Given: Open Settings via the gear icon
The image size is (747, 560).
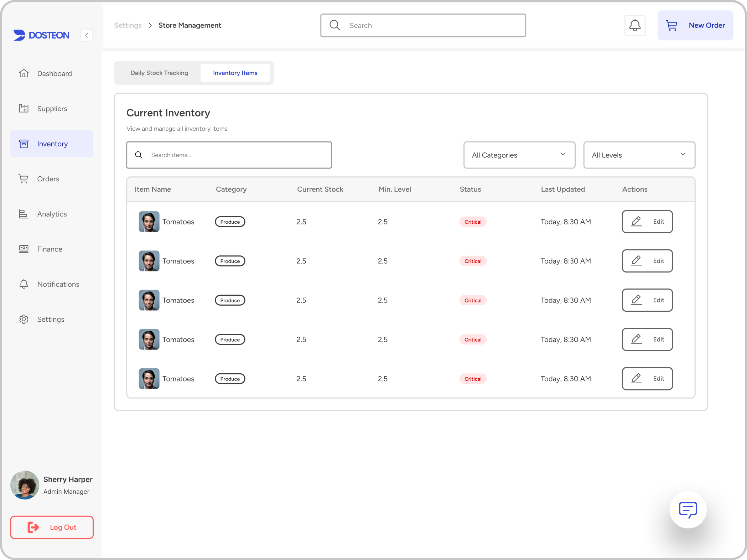Looking at the screenshot, I should (24, 319).
